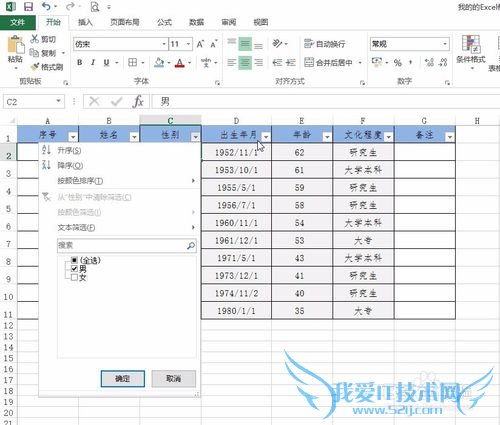Click the percent style icon
The image size is (500, 425).
[x=398, y=62]
